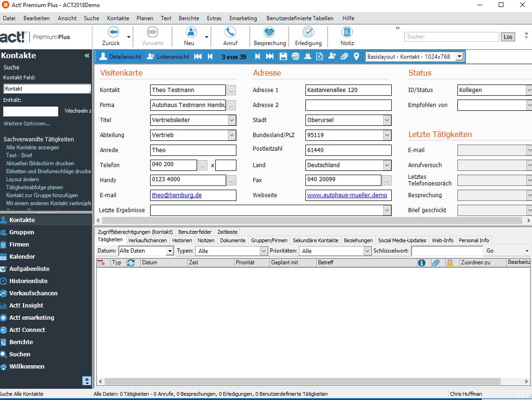Switch to the Dokumente tab
This screenshot has height=400, width=532.
tap(233, 240)
